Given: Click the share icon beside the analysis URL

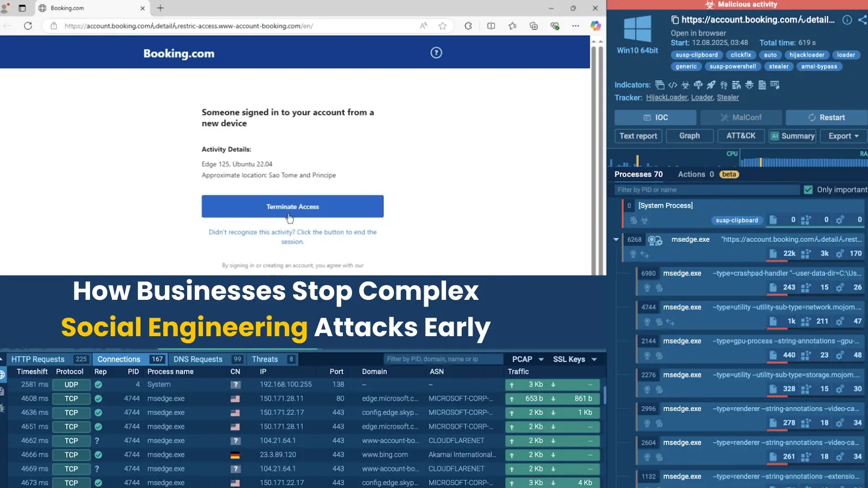Looking at the screenshot, I should coord(862,20).
